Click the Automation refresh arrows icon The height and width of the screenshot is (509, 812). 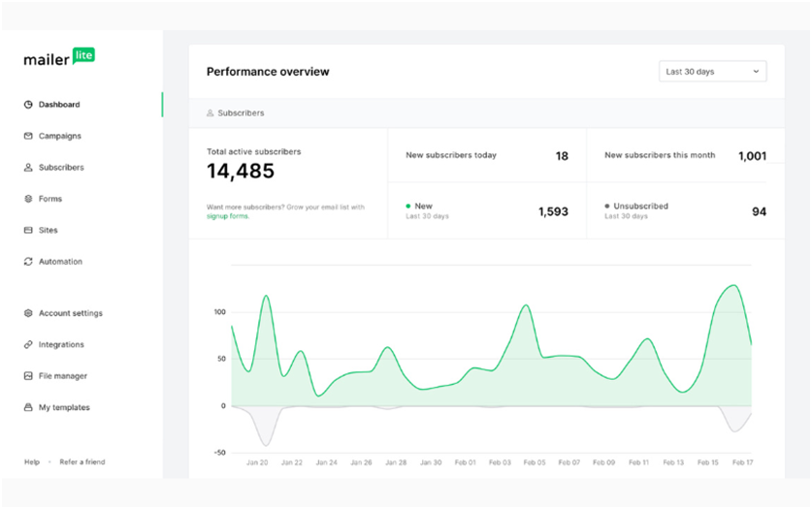(28, 262)
